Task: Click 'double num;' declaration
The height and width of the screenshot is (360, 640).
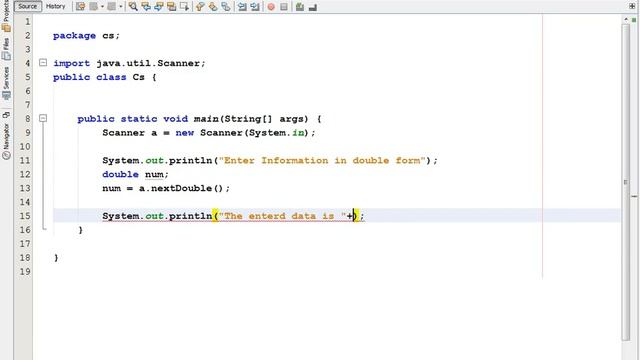Action: click(x=136, y=174)
